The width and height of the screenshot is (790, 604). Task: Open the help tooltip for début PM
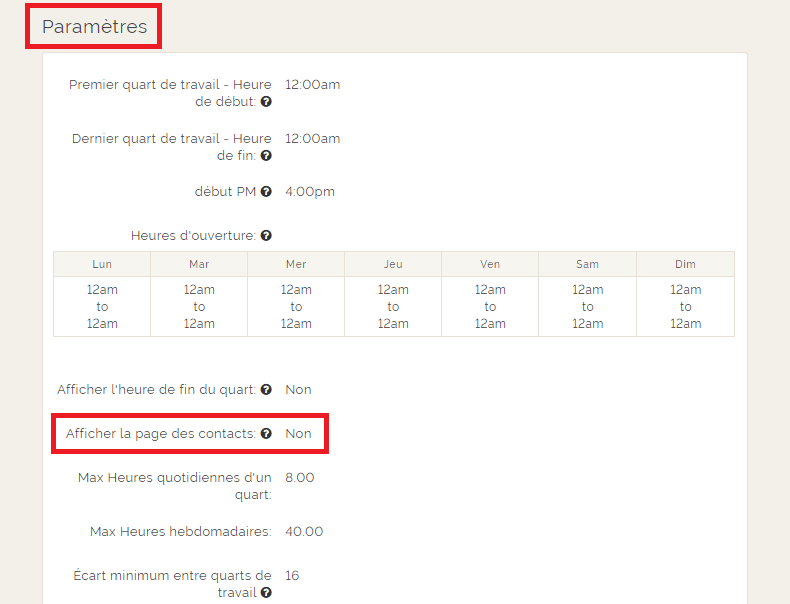(x=266, y=192)
